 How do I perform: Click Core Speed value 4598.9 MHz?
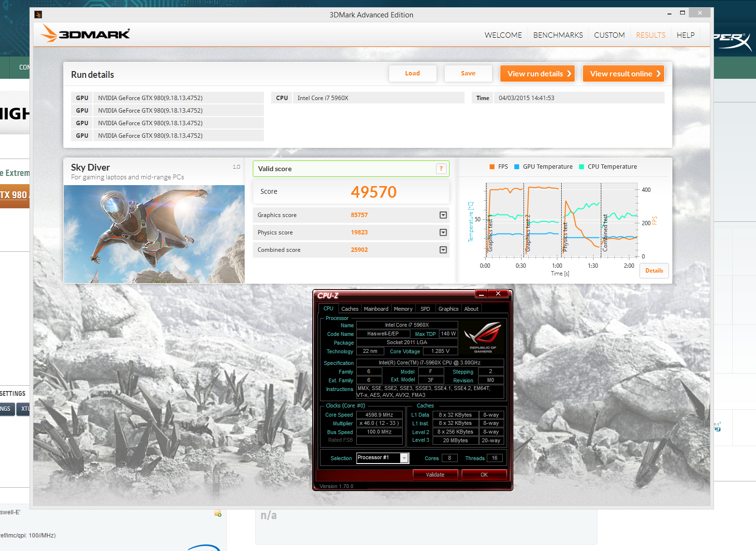379,415
